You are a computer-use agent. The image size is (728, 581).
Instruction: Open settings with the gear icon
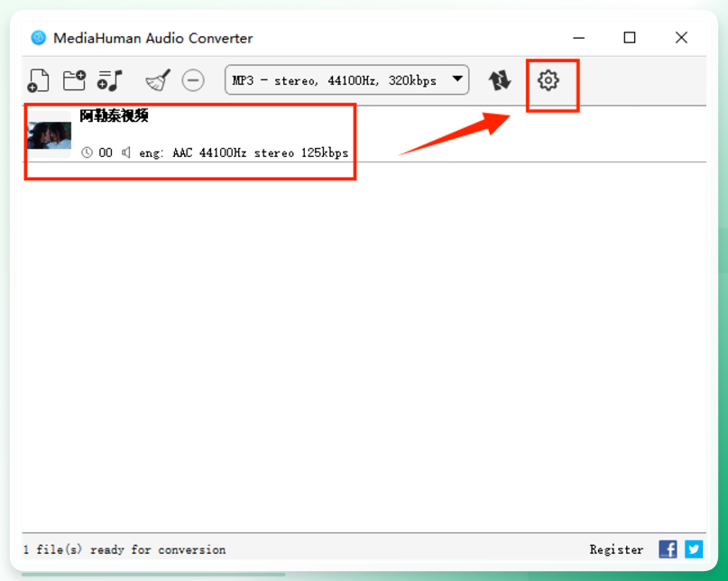point(548,80)
